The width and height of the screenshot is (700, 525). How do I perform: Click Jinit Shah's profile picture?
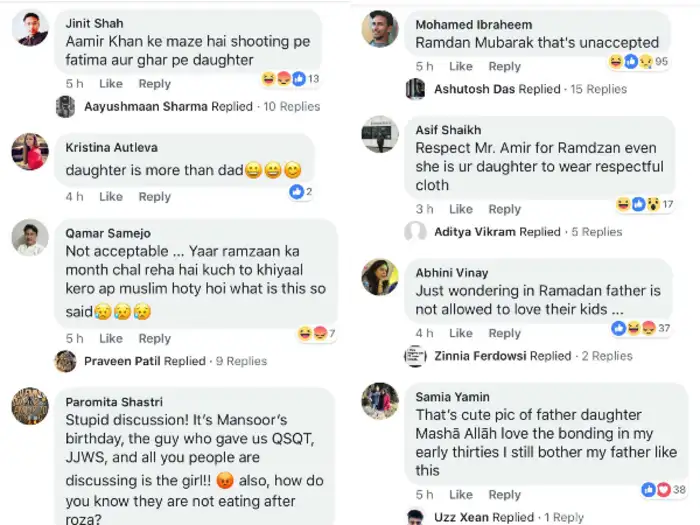pyautogui.click(x=30, y=28)
